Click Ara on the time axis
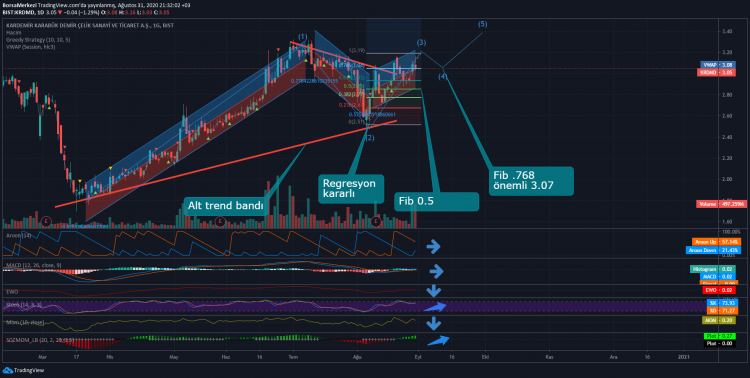Image resolution: width=750 pixels, height=378 pixels. point(614,357)
